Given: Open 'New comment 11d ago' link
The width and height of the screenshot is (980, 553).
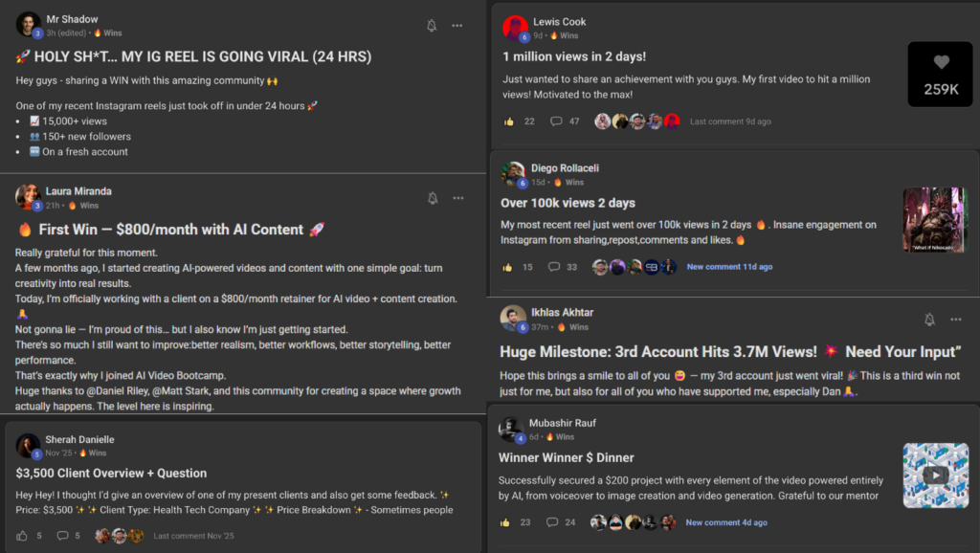Looking at the screenshot, I should click(729, 267).
